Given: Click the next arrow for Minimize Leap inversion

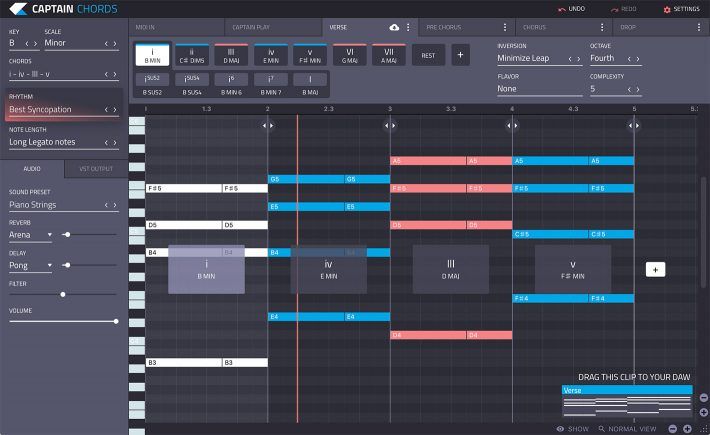Looking at the screenshot, I should click(579, 59).
